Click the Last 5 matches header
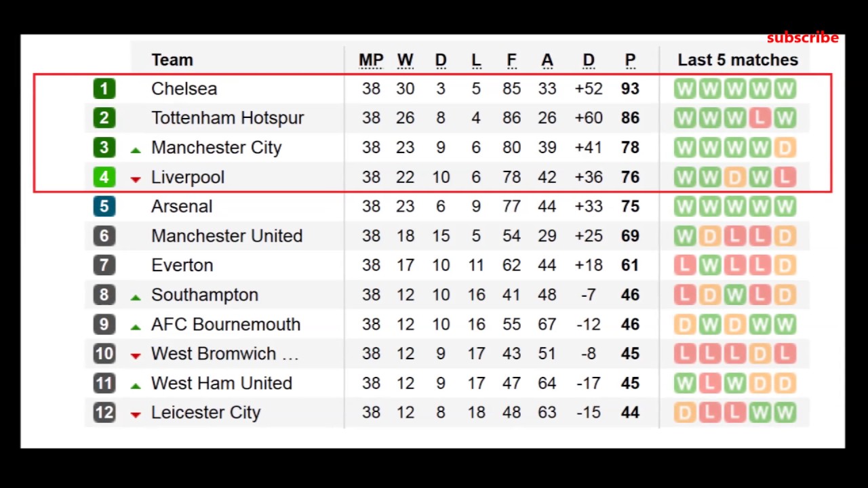This screenshot has width=868, height=488. pos(738,60)
